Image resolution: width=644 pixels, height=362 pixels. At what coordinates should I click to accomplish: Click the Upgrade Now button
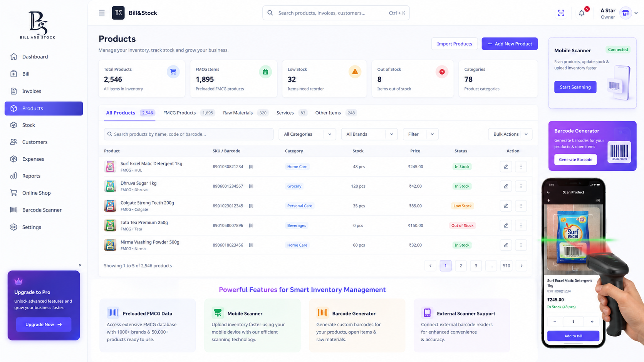[44, 325]
